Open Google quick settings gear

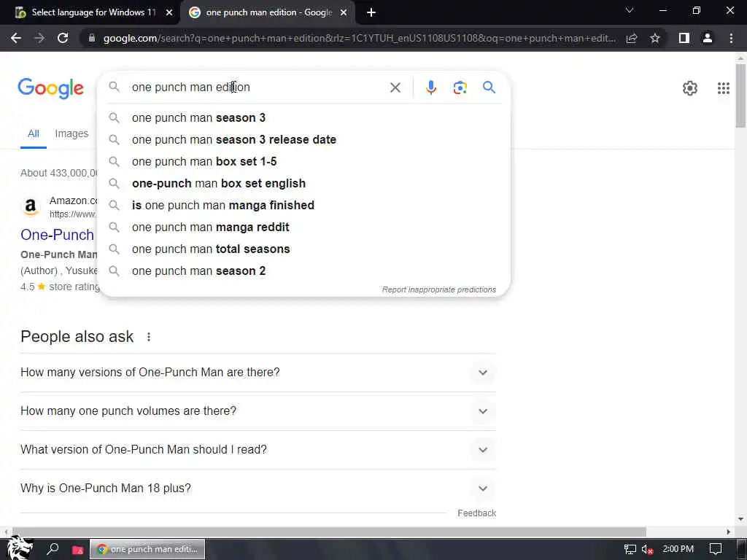pyautogui.click(x=689, y=88)
